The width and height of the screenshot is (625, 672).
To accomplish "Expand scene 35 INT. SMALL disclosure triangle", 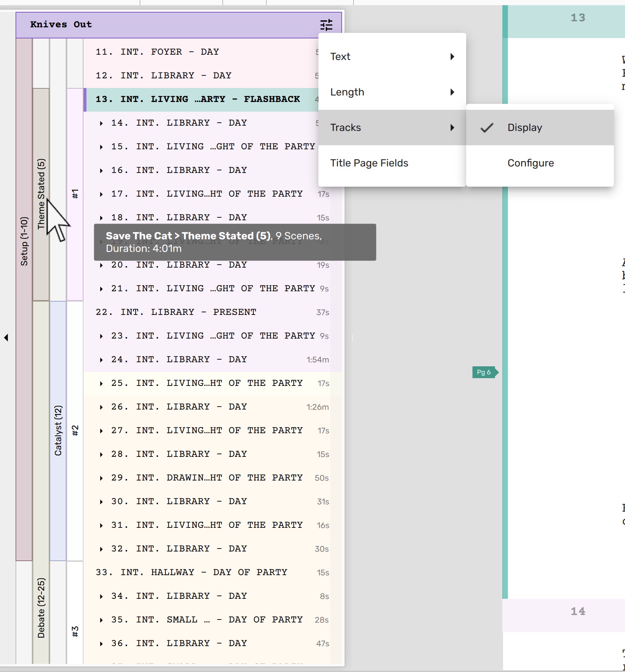I will pos(101,620).
